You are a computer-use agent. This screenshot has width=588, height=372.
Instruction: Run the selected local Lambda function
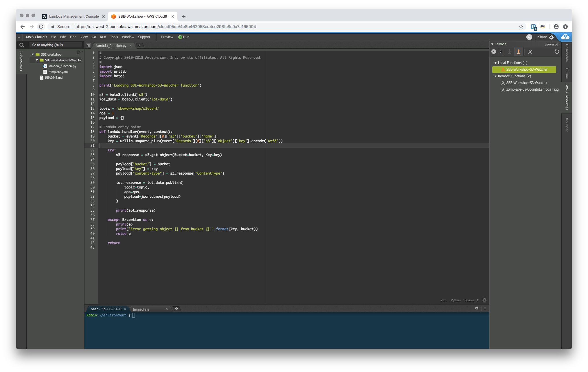pyautogui.click(x=494, y=52)
